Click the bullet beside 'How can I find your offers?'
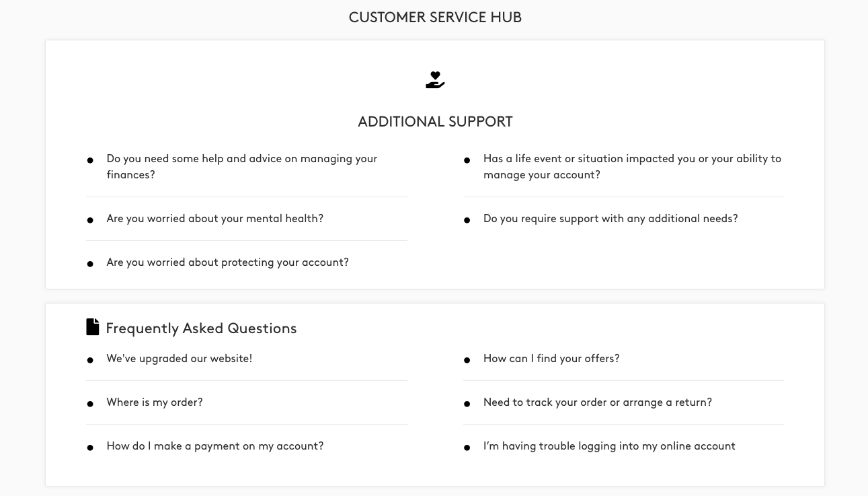 [467, 360]
